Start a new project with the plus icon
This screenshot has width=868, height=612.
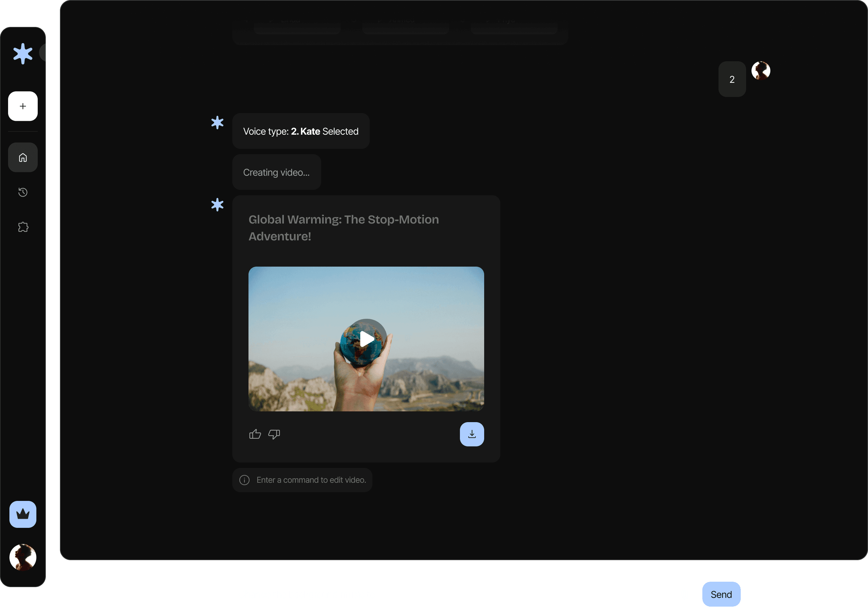(x=22, y=106)
